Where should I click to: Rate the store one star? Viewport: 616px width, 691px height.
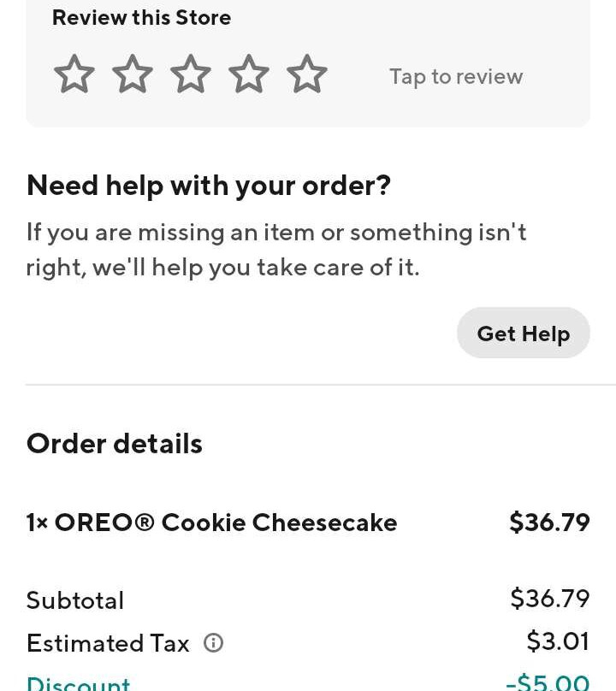(x=74, y=74)
